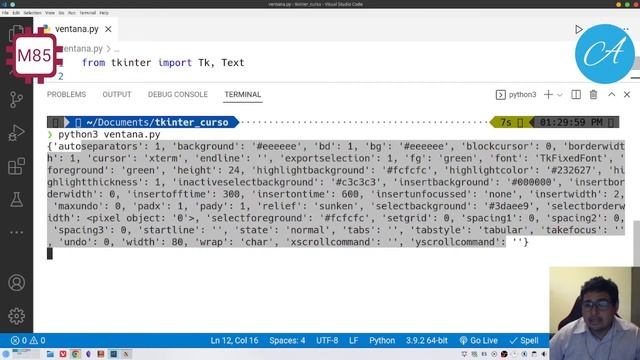The width and height of the screenshot is (640, 360).
Task: Open the Vivaldi browser in taskbar
Action: [x=63, y=354]
